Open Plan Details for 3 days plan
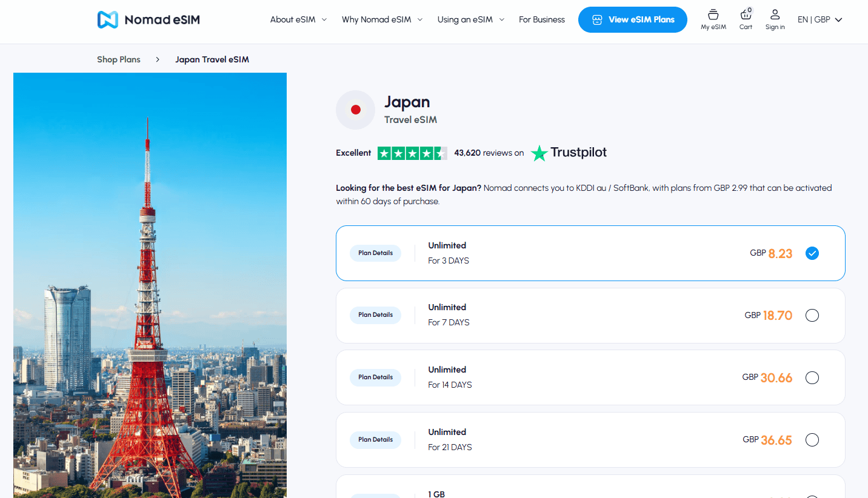Viewport: 868px width, 498px height. [x=375, y=253]
